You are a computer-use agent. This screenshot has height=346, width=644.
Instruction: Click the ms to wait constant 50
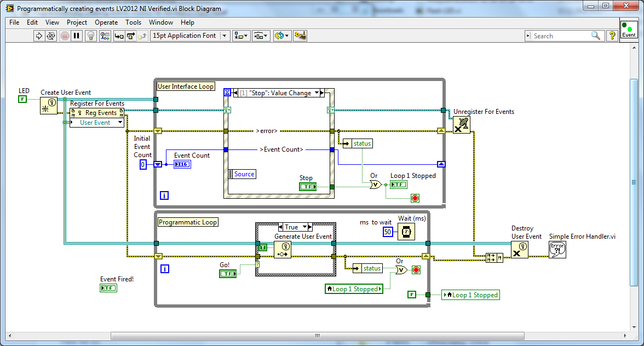(x=388, y=232)
